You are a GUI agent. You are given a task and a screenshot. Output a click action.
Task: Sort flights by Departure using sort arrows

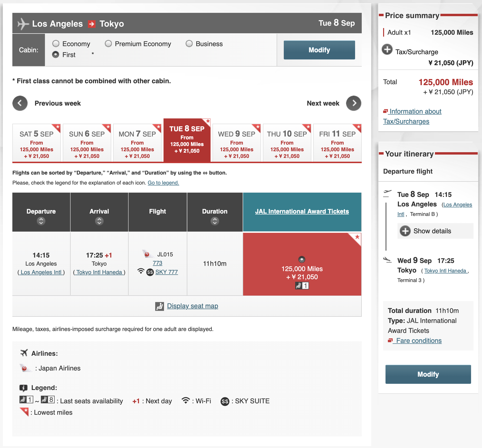pos(41,221)
